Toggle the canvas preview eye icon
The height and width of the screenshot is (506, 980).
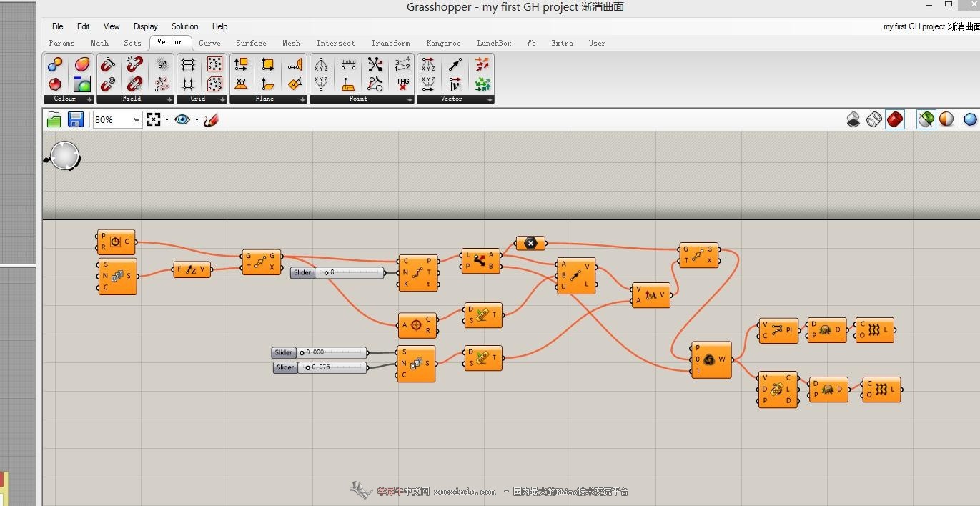[182, 119]
